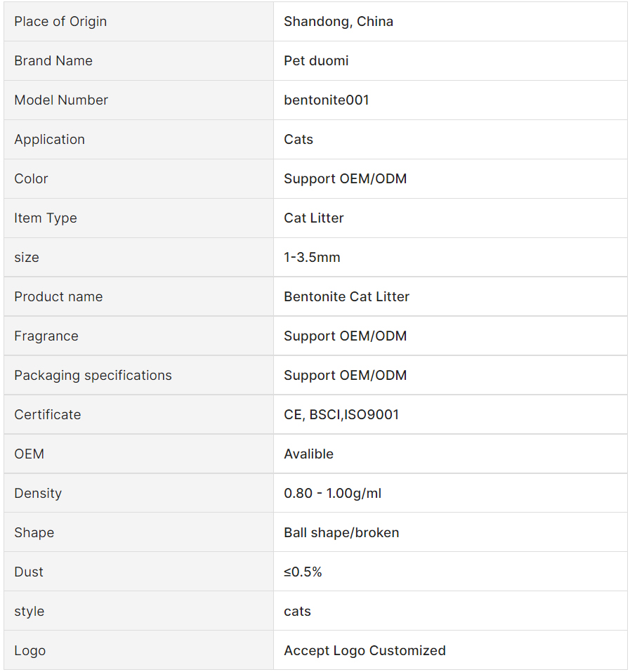
Task: Select the '1-3.5mm' size value
Action: (312, 258)
